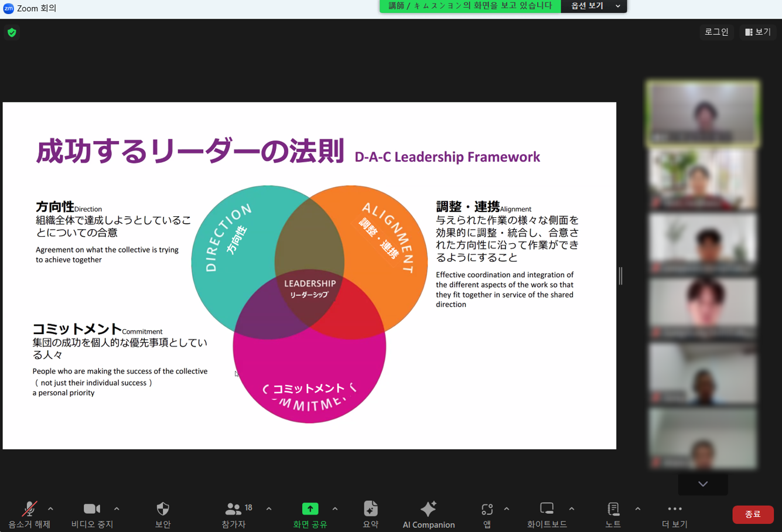Click 'D-A-C Leadership Framework' subtitle text
Screen dimensions: 782x532
[448, 157]
